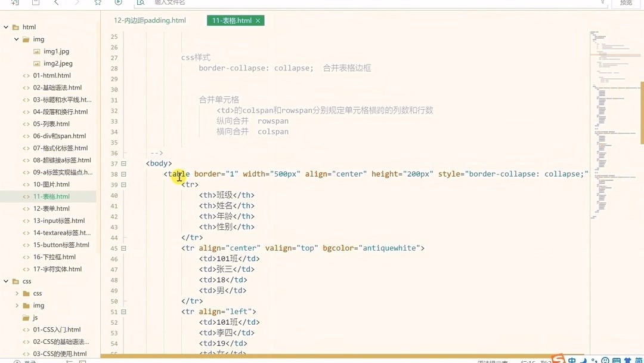Open the Sogou emoji smiley icon

(605, 360)
